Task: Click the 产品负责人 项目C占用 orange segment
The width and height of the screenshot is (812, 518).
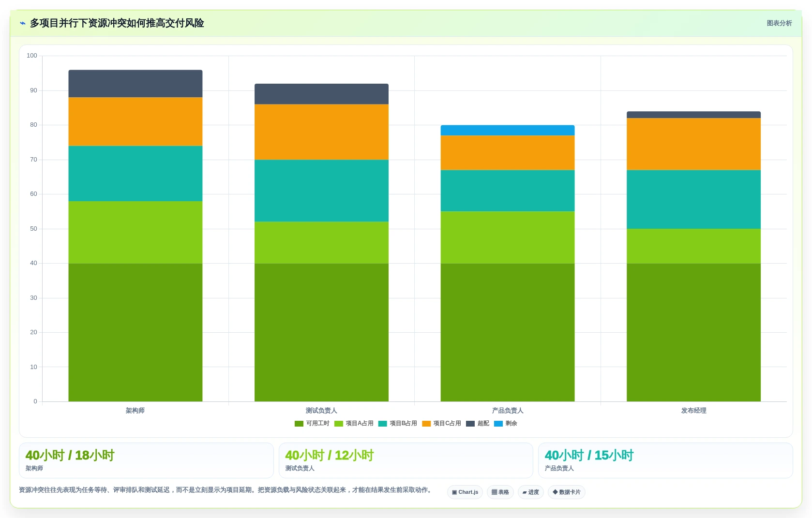Action: 508,153
